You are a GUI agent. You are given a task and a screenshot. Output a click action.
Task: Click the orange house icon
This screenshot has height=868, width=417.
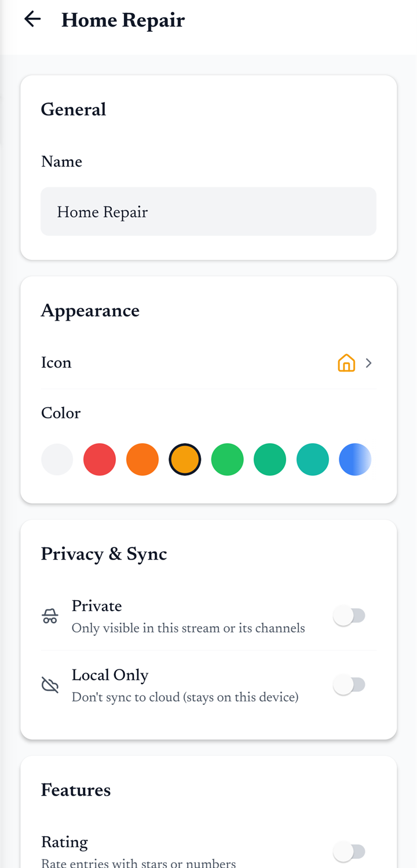346,363
